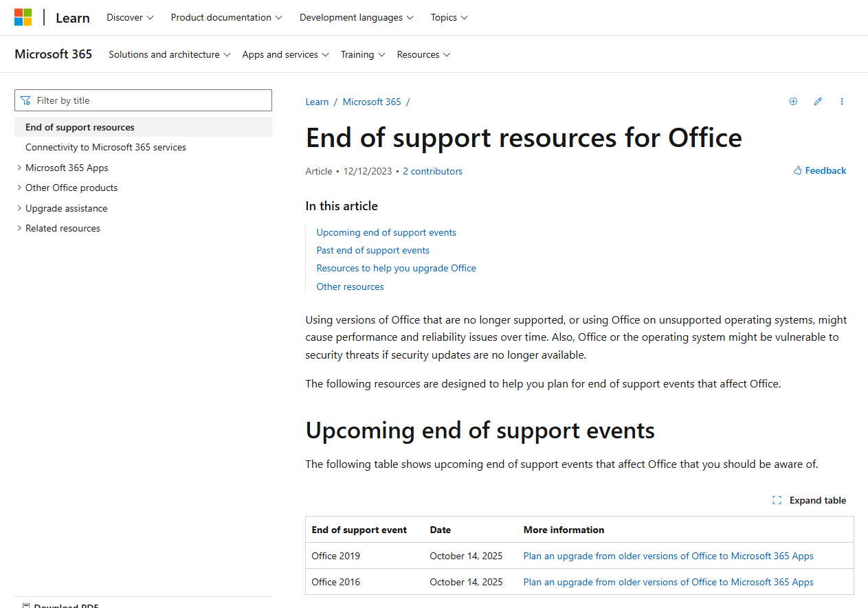
Task: Click the filter icon in the title filter box
Action: click(x=25, y=100)
